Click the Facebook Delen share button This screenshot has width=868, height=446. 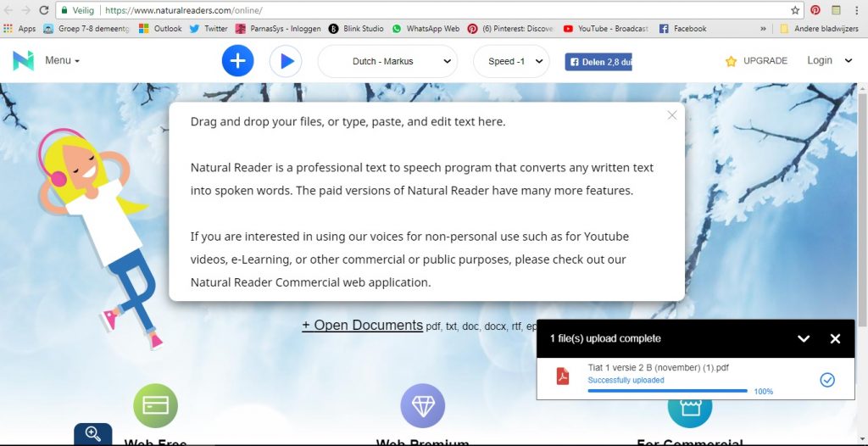tap(598, 62)
